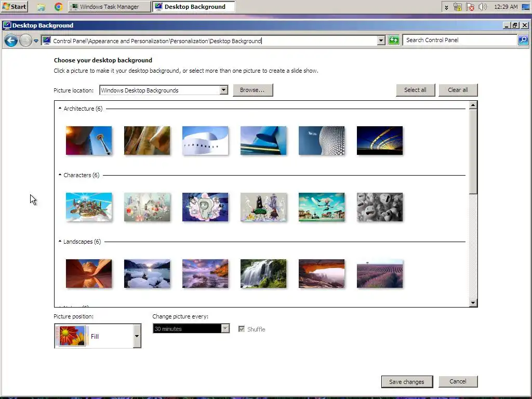Viewport: 532px width, 399px height.
Task: Collapse the Characters (6) group
Action: 60,175
